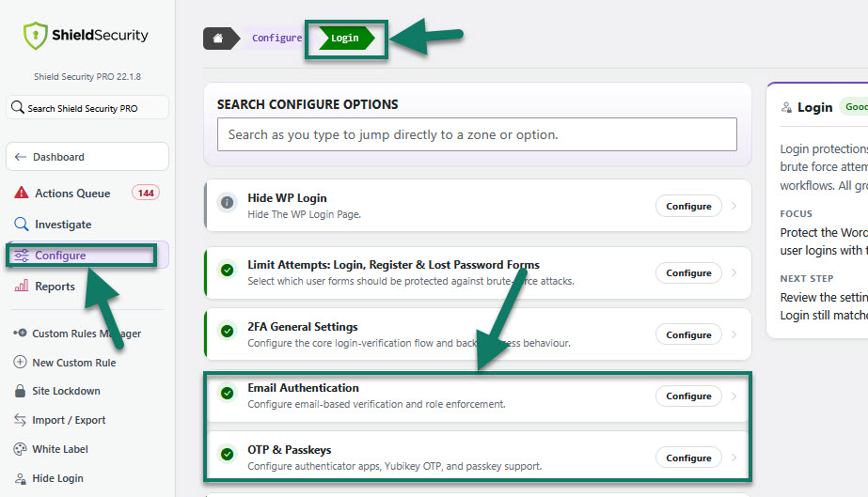Click the Site Lockdown padlock icon

20,391
